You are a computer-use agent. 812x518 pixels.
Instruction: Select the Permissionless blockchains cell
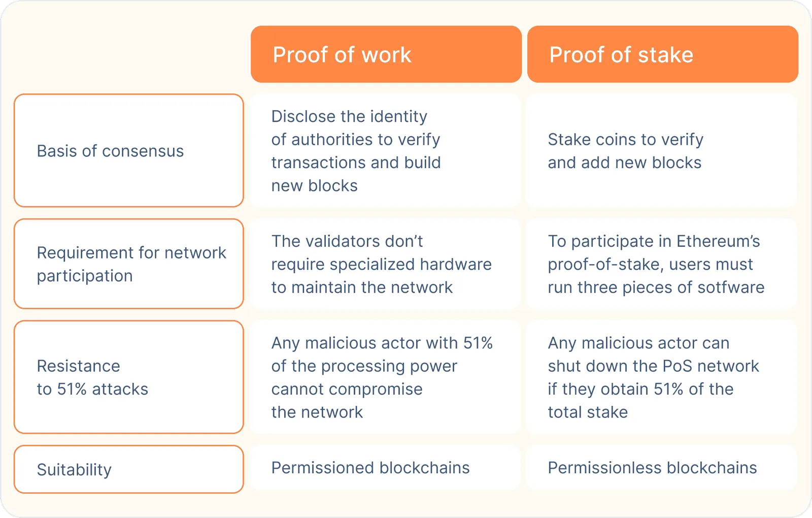662,468
